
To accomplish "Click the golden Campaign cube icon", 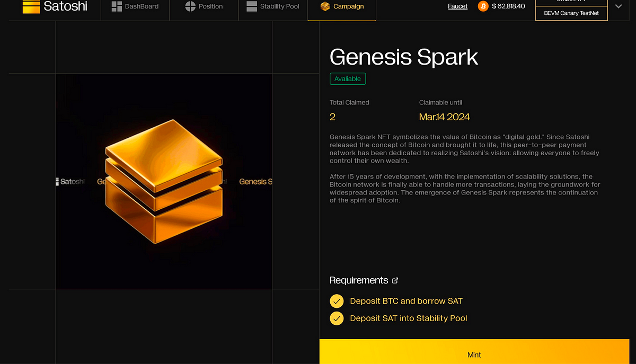I will tap(325, 6).
